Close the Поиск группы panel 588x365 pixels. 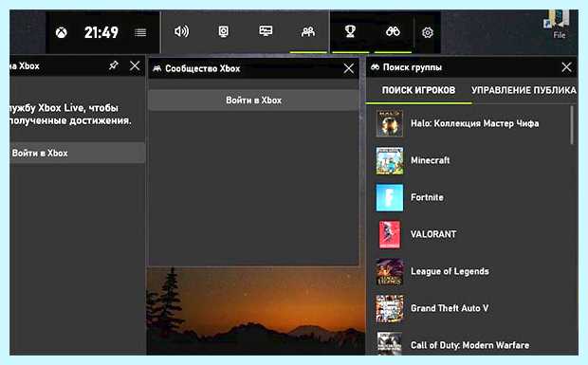coord(566,67)
